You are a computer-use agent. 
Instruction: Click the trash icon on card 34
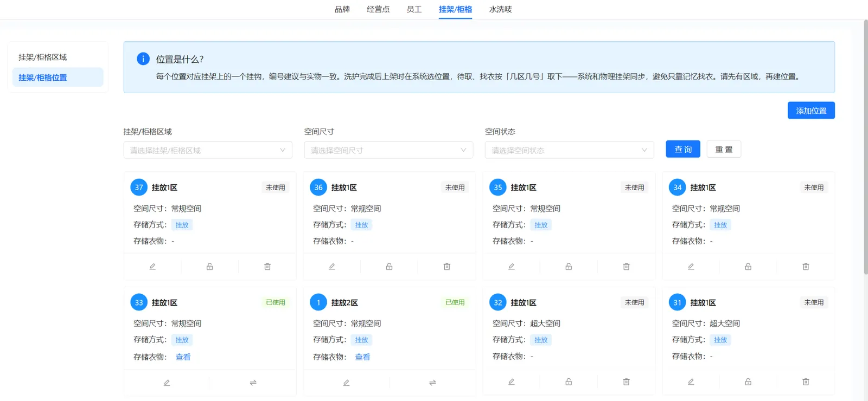806,267
